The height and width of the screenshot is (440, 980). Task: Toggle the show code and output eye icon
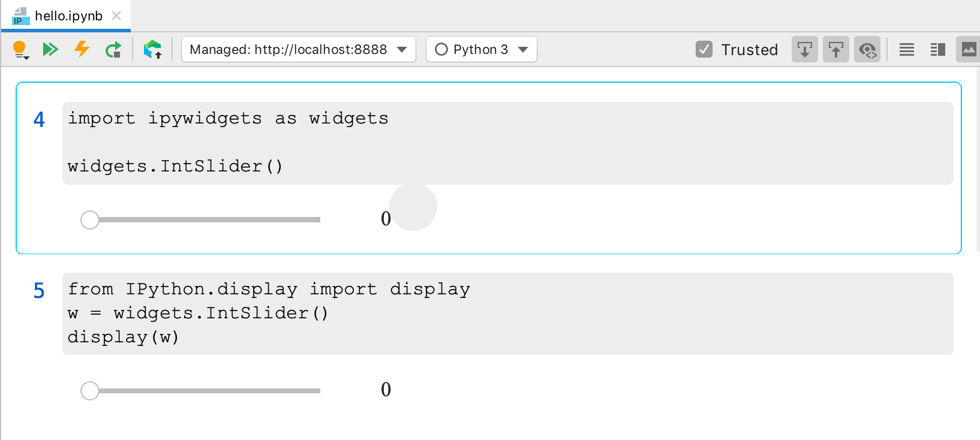(x=867, y=49)
